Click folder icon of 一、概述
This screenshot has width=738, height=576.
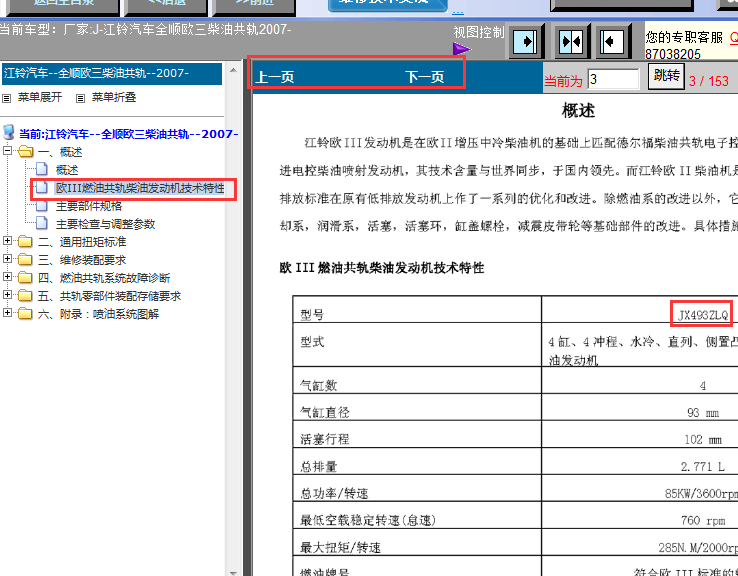(26, 152)
